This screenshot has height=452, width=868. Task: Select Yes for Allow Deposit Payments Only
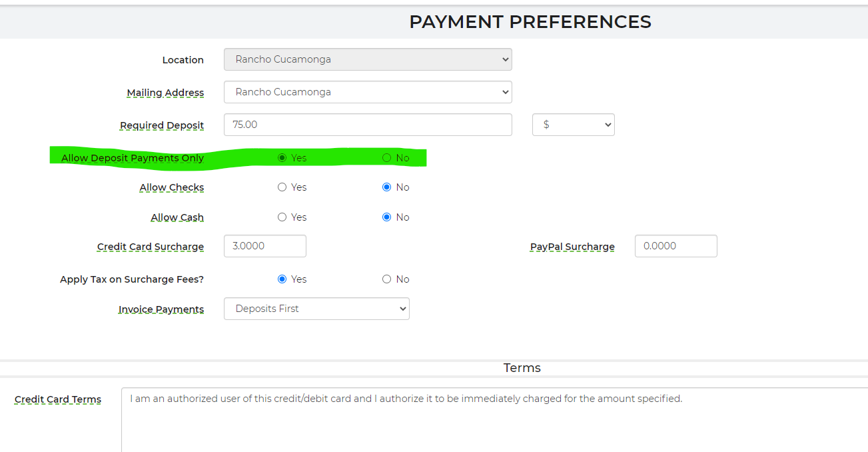coord(282,158)
